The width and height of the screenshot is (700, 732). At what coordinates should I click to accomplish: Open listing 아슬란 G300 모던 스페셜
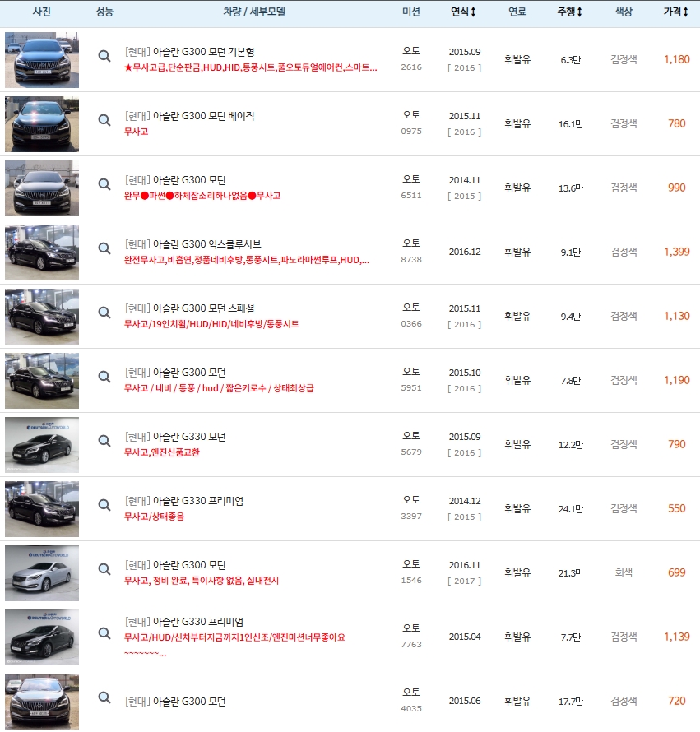coord(189,308)
